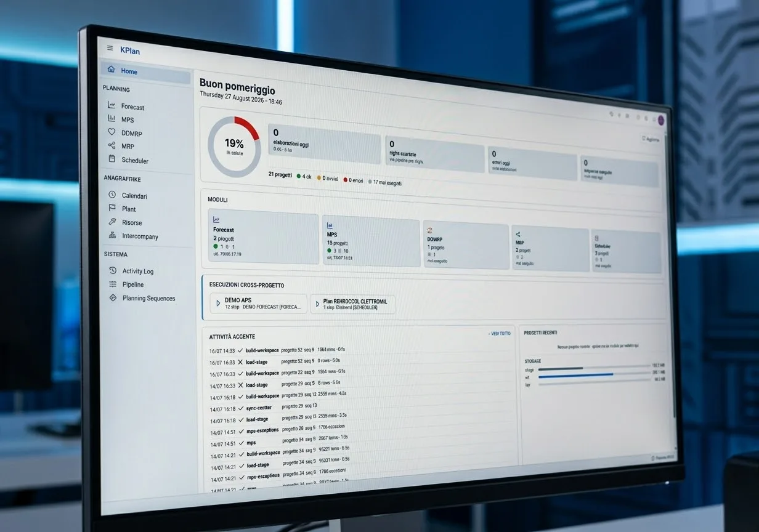
Task: Click the Aggiorna refresh button
Action: tap(650, 139)
